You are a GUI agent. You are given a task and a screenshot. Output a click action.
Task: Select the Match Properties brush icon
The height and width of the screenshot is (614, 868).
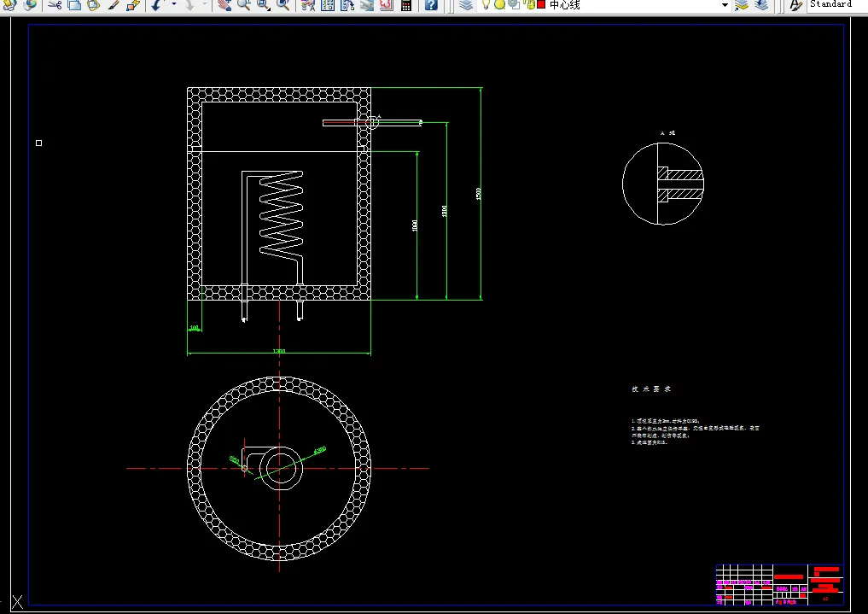tap(113, 4)
